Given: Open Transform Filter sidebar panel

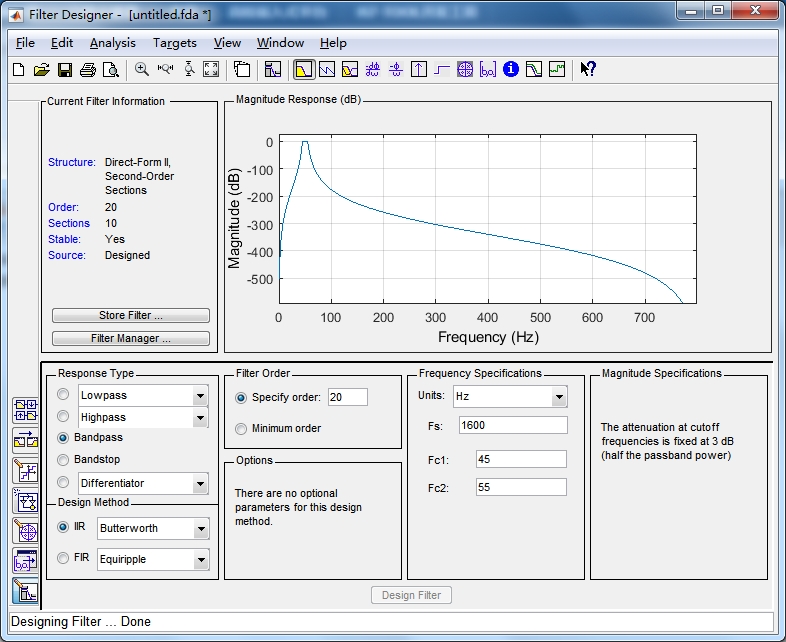Looking at the screenshot, I should 26,441.
